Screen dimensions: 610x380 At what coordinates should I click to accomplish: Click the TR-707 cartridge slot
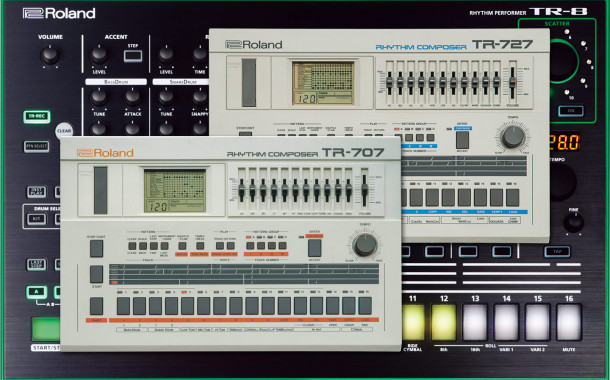pyautogui.click(x=100, y=190)
